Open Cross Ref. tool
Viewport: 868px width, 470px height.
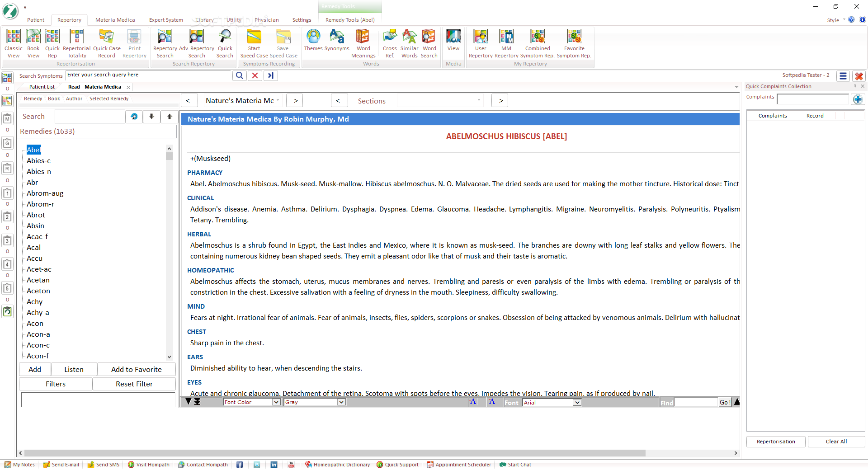click(390, 44)
